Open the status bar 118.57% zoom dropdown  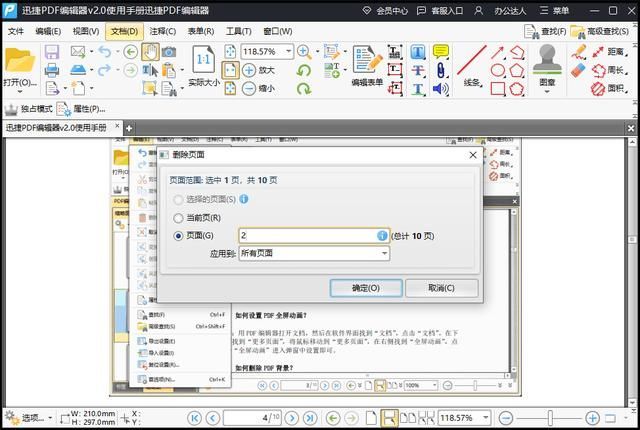pyautogui.click(x=485, y=418)
